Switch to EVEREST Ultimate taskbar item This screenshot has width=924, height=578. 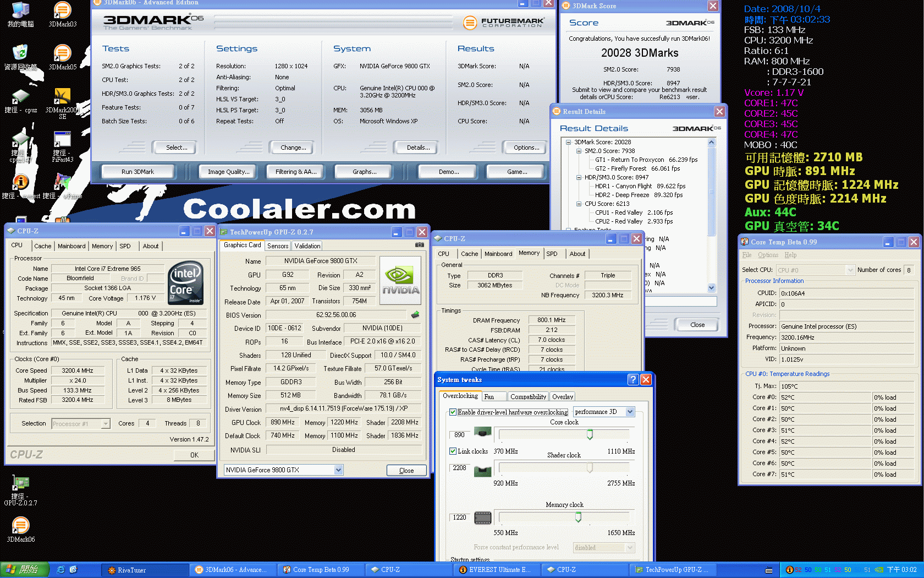click(498, 570)
